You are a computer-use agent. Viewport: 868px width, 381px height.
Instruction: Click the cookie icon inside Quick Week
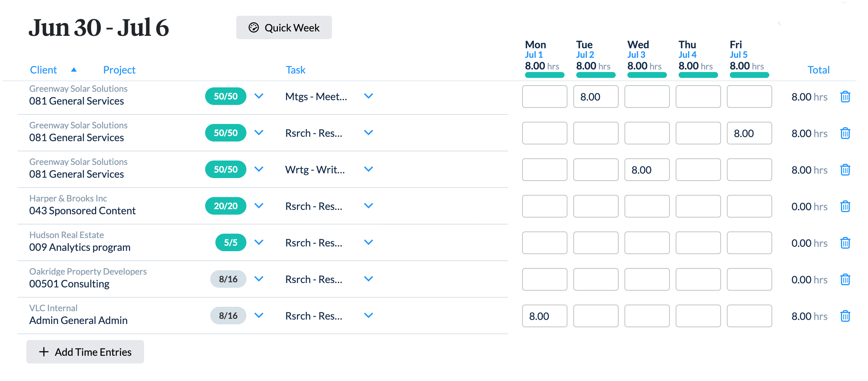[254, 27]
